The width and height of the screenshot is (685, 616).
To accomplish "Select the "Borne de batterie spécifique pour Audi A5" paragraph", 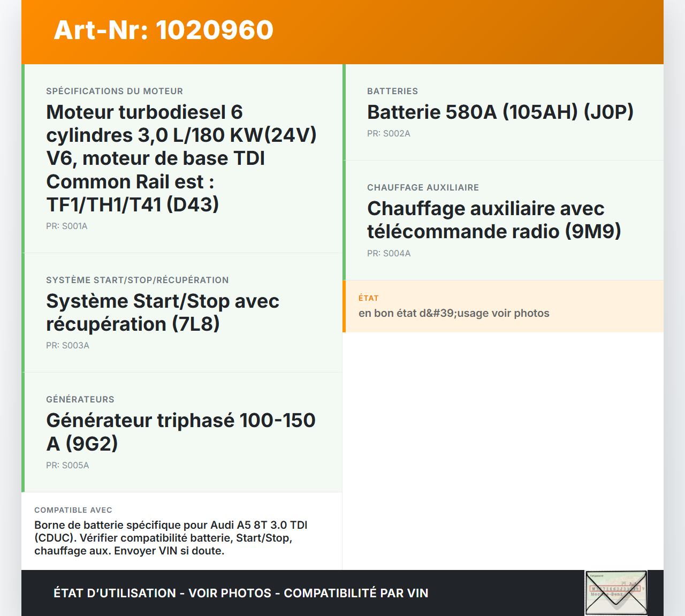I will pos(171,538).
